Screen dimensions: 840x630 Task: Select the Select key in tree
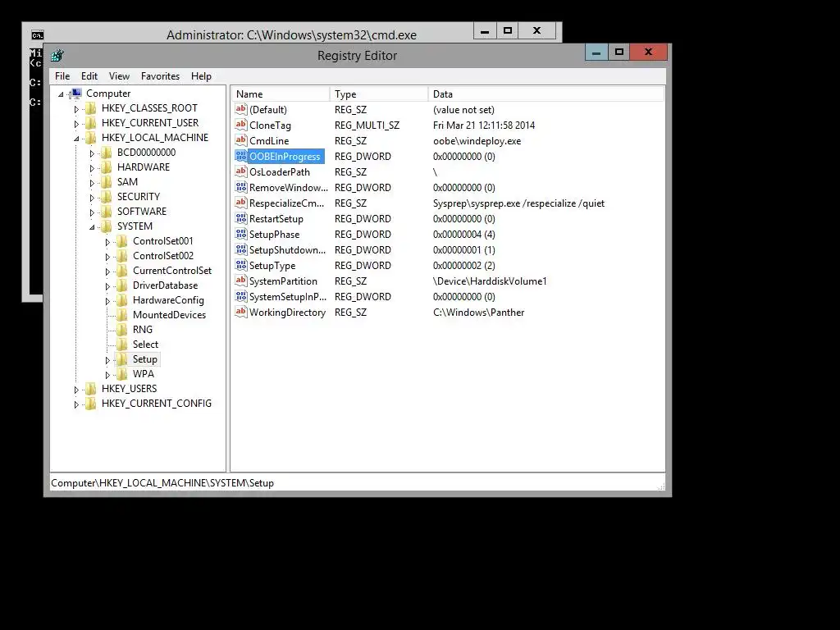[x=145, y=345]
